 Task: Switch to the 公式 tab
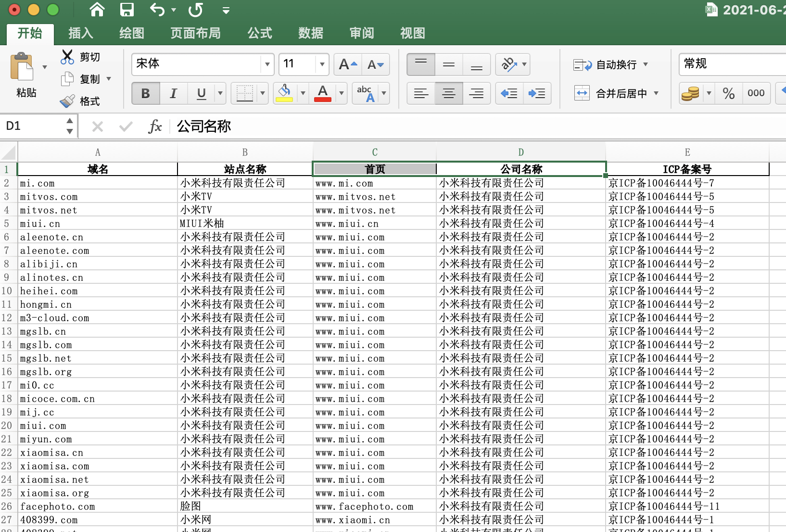pyautogui.click(x=260, y=33)
